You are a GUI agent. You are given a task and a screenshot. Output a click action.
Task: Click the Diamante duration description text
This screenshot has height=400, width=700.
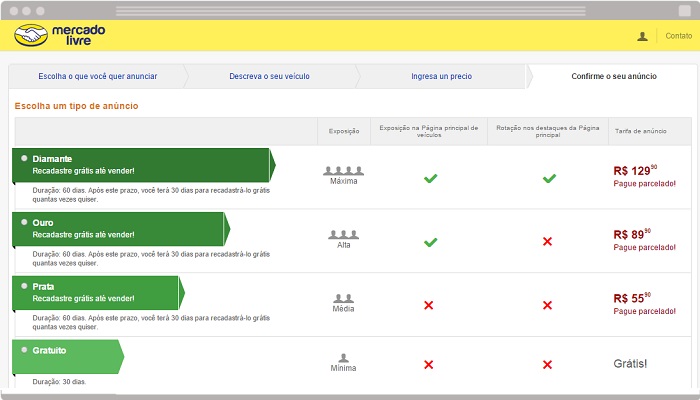151,195
